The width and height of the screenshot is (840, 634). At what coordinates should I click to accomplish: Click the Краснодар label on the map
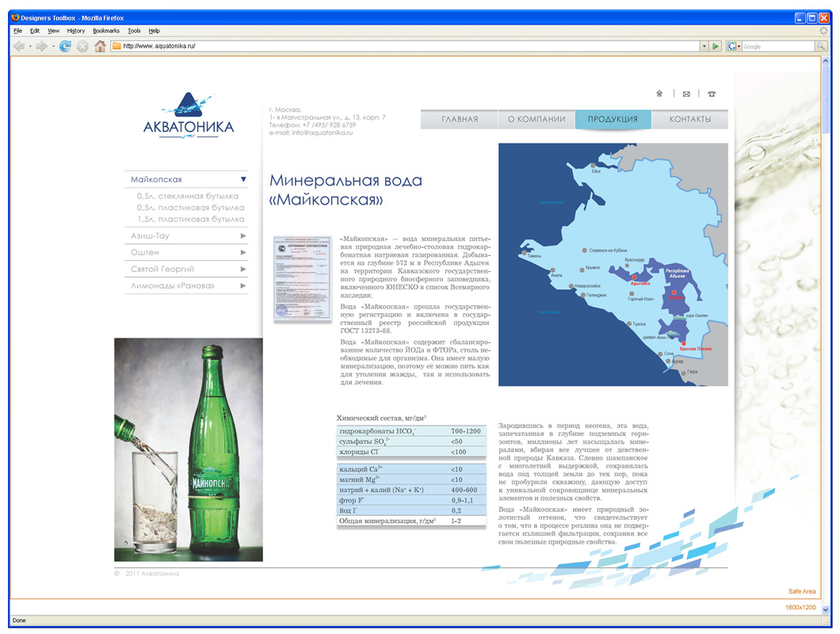pyautogui.click(x=635, y=260)
